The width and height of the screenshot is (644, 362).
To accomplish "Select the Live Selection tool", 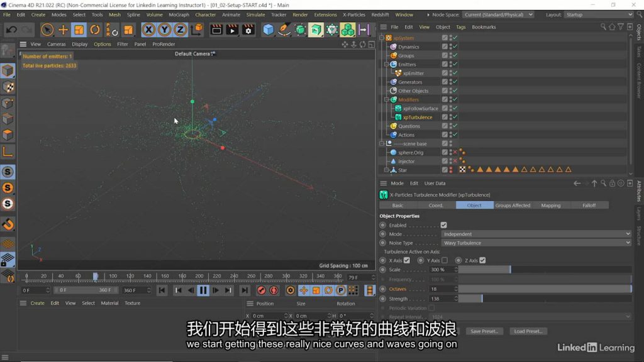I will (x=47, y=30).
